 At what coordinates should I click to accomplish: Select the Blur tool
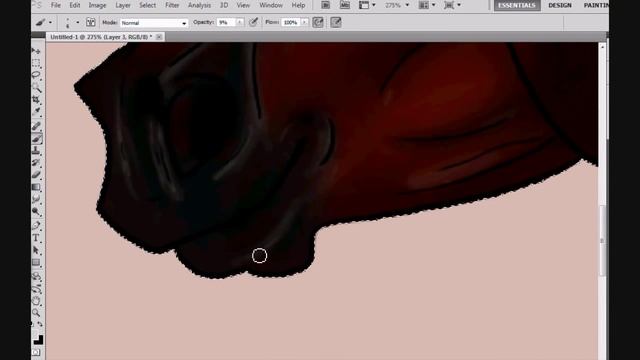pyautogui.click(x=36, y=199)
